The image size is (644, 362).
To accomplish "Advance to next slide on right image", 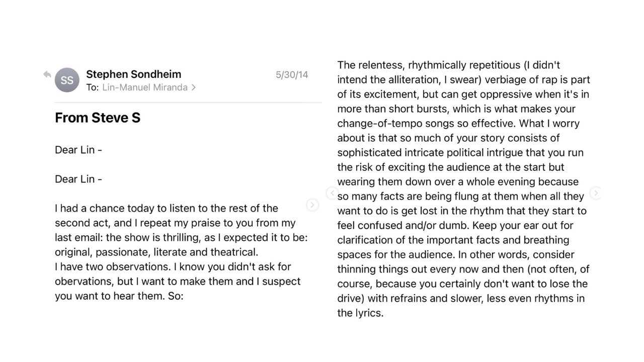I will pos(595,193).
